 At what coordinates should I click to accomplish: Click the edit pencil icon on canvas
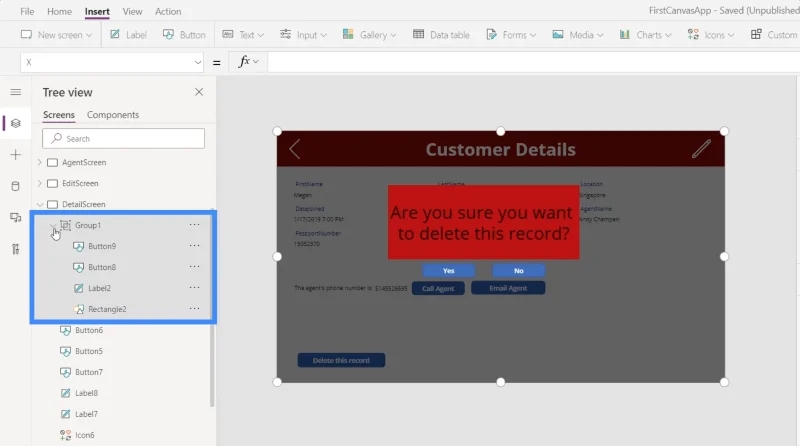701,148
